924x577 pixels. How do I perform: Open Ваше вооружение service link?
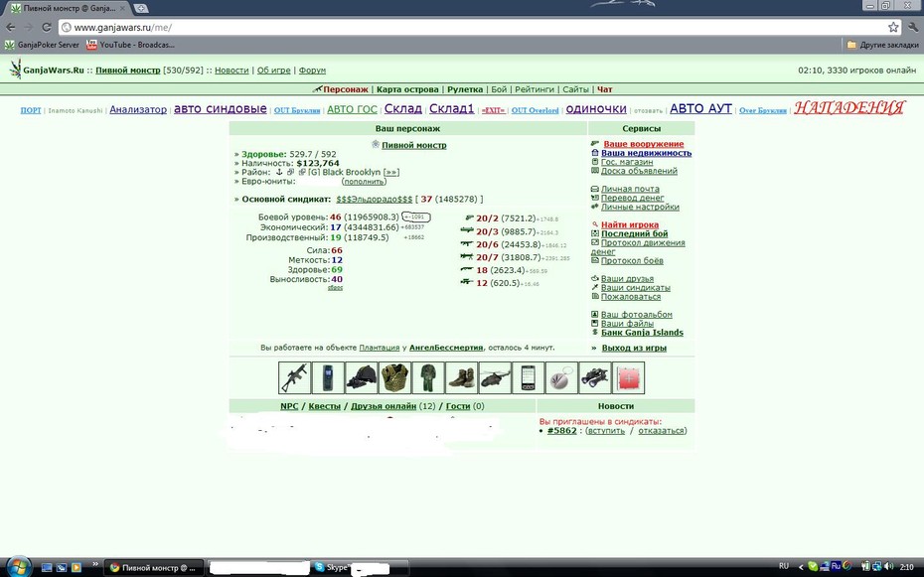[x=644, y=144]
